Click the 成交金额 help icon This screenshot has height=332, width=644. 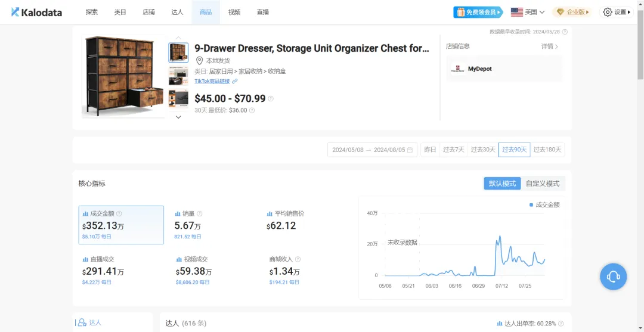click(x=119, y=214)
